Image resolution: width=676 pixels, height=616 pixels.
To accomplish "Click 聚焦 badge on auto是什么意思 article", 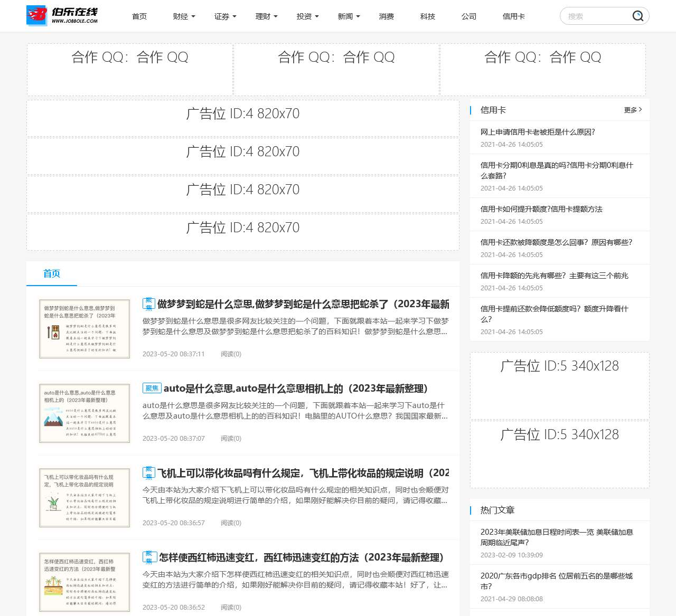I will [152, 388].
